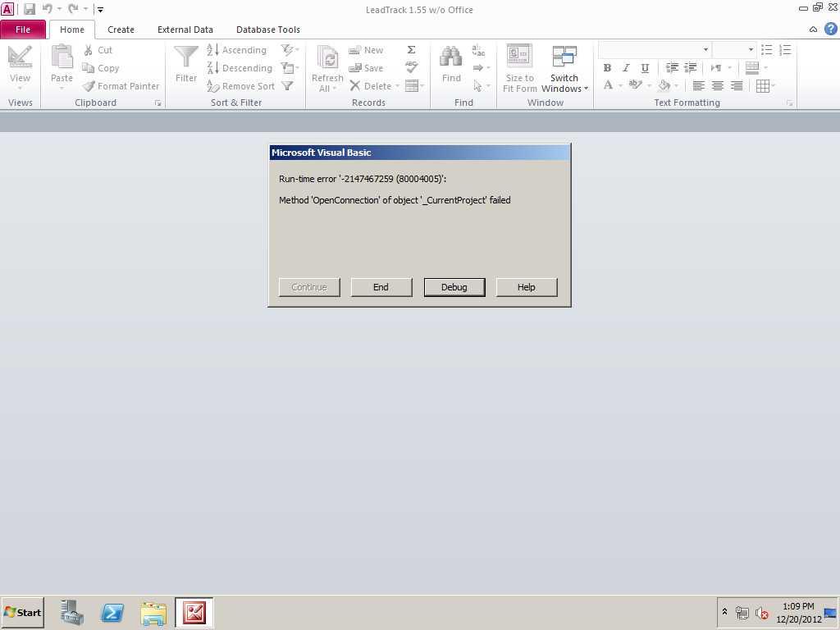Click the Toggle Filter funnel icon
This screenshot has height=630, width=840.
[x=288, y=85]
